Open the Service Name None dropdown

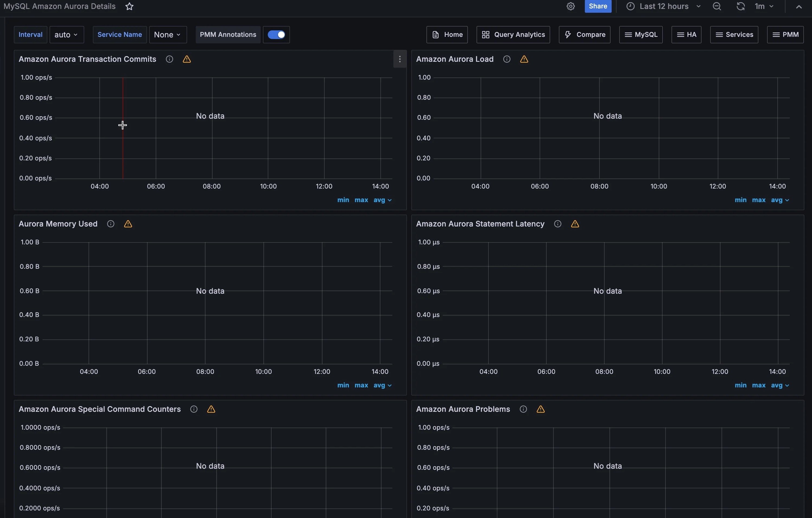pyautogui.click(x=168, y=35)
